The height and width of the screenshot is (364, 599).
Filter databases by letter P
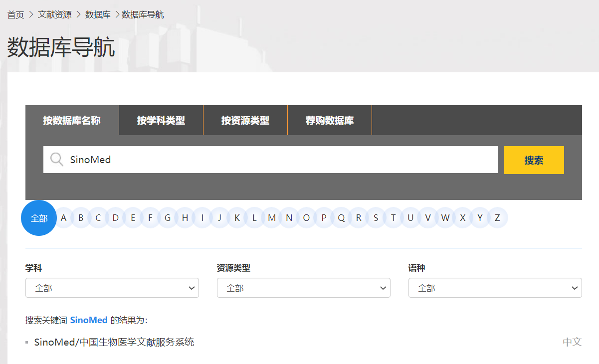(x=324, y=218)
